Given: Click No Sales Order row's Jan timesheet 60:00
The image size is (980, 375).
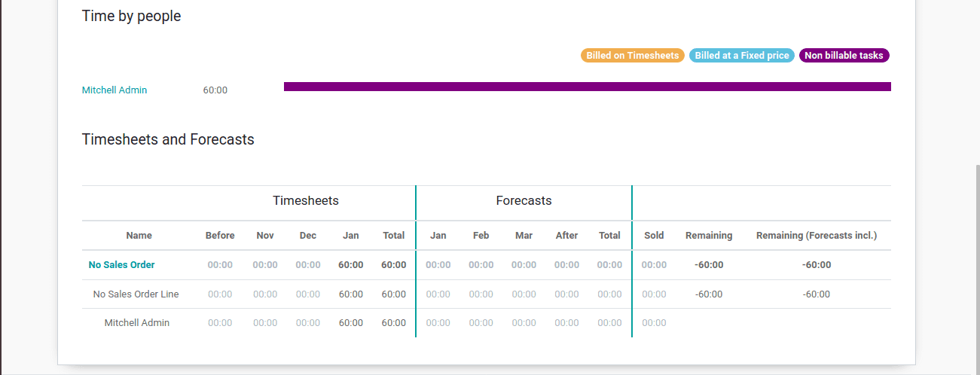Looking at the screenshot, I should tap(351, 265).
